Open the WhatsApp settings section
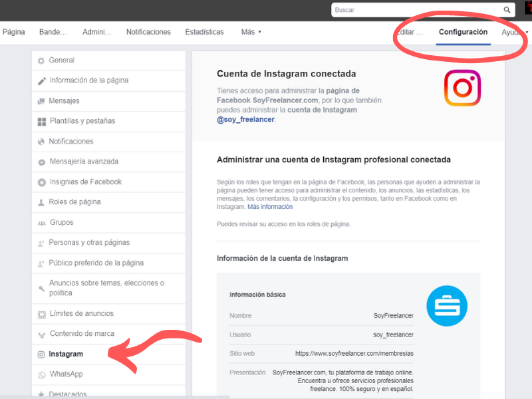Image resolution: width=532 pixels, height=399 pixels. pyautogui.click(x=108, y=374)
